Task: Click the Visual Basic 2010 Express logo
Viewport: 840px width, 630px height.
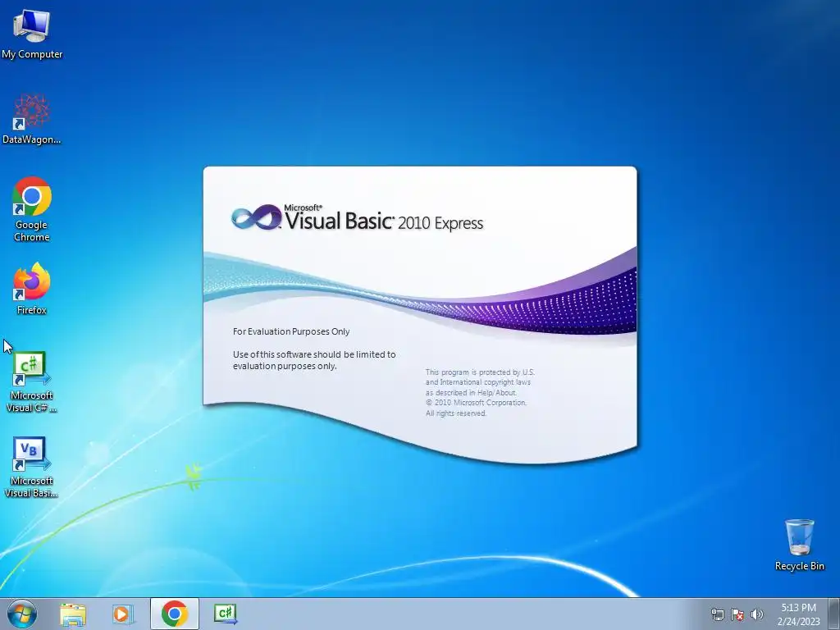Action: (357, 218)
